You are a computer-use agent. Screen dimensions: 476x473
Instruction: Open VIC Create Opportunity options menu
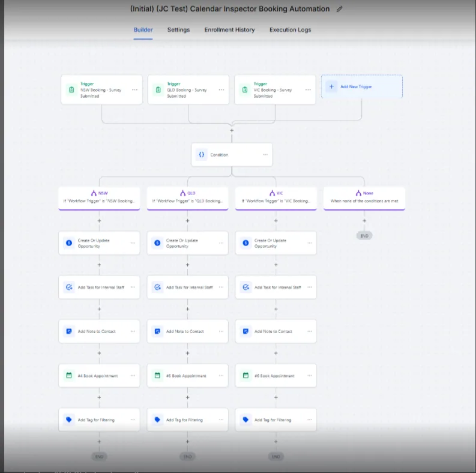point(309,243)
